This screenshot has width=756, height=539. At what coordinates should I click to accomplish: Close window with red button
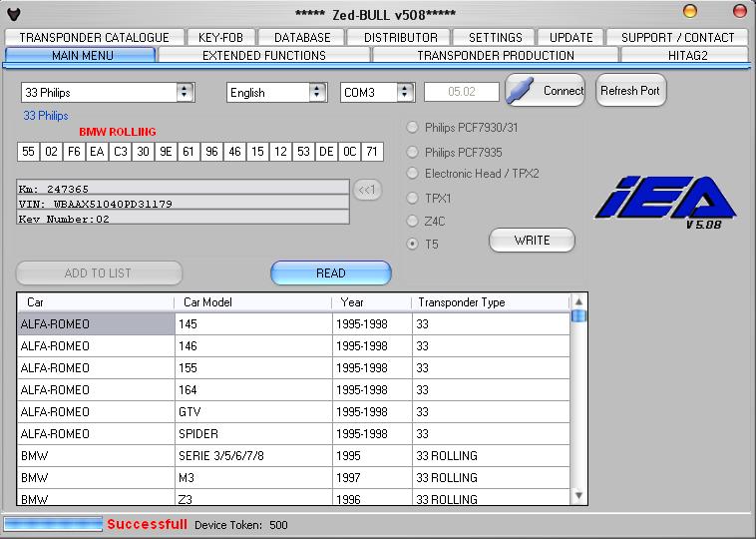(x=740, y=11)
